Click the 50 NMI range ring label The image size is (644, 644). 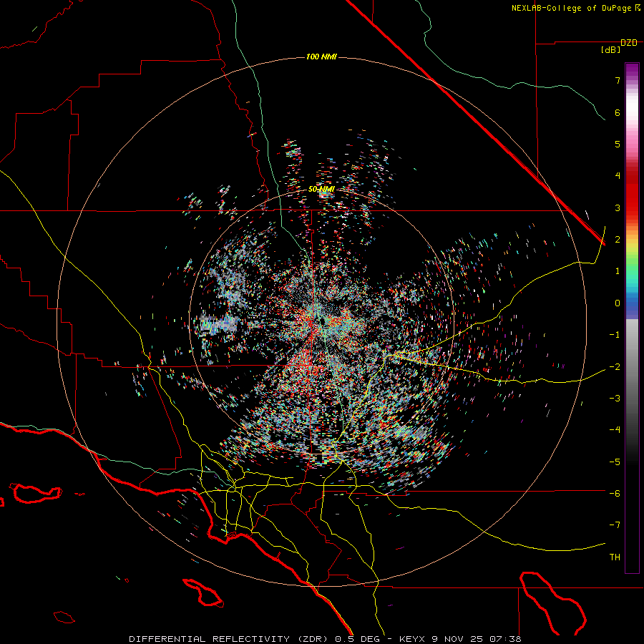click(x=321, y=190)
